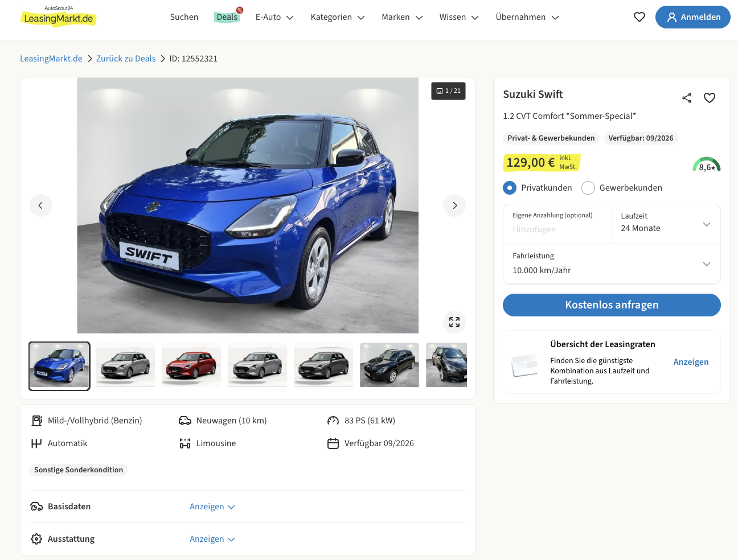Open the Kategorien menu
Image resolution: width=738 pixels, height=560 pixels.
click(338, 17)
